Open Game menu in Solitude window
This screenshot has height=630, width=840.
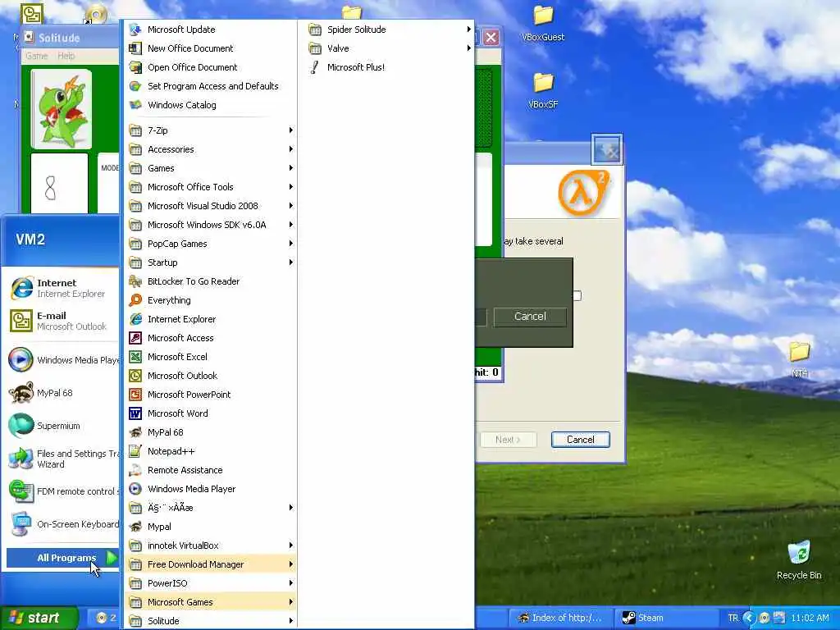[36, 56]
